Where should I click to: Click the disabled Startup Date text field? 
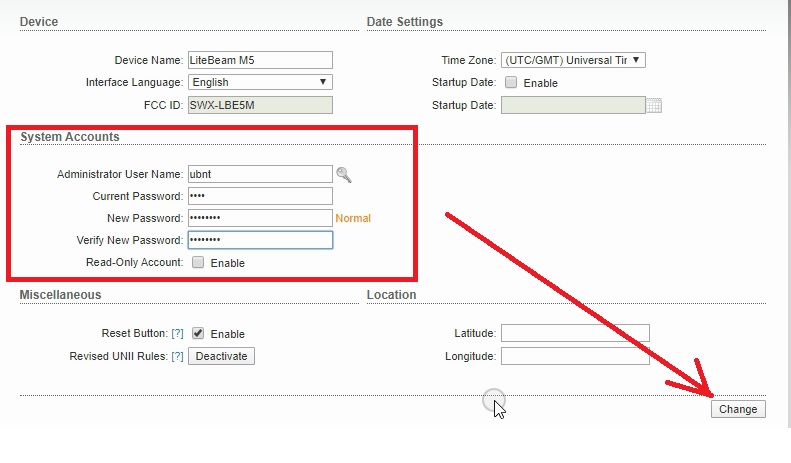tap(573, 105)
